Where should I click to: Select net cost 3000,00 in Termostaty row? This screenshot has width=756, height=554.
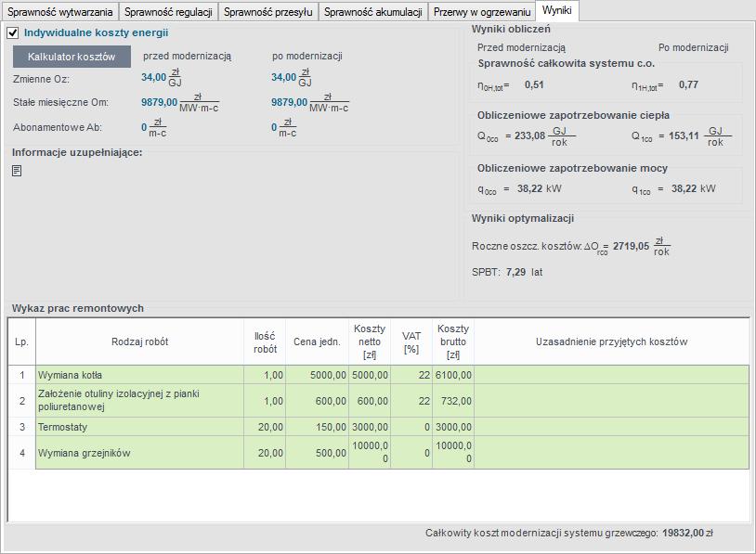coord(370,427)
